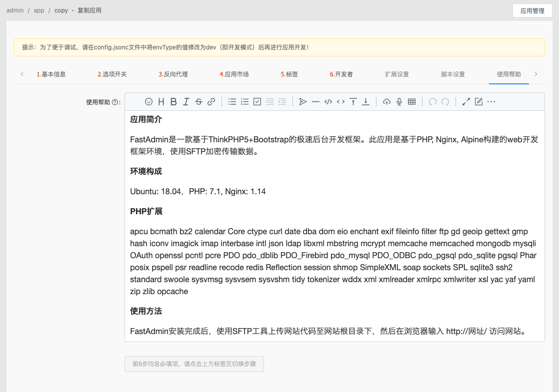
Task: Start audio recording in the editor
Action: (x=398, y=101)
